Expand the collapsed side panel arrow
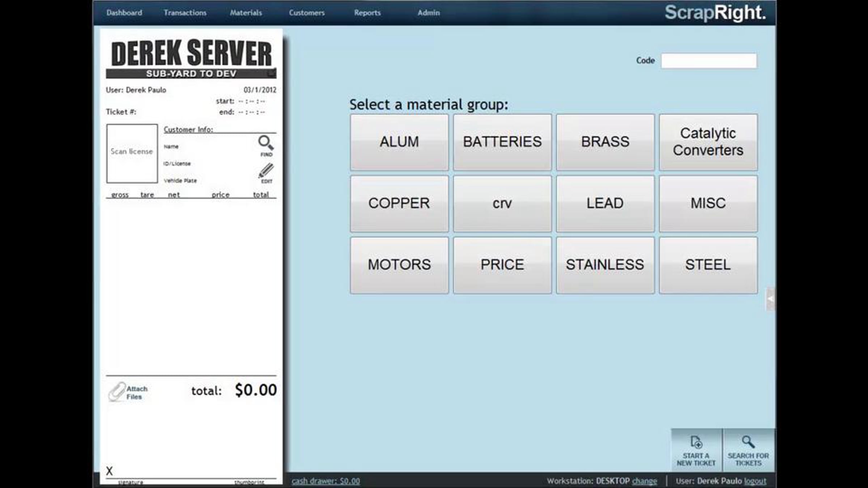 tap(770, 299)
